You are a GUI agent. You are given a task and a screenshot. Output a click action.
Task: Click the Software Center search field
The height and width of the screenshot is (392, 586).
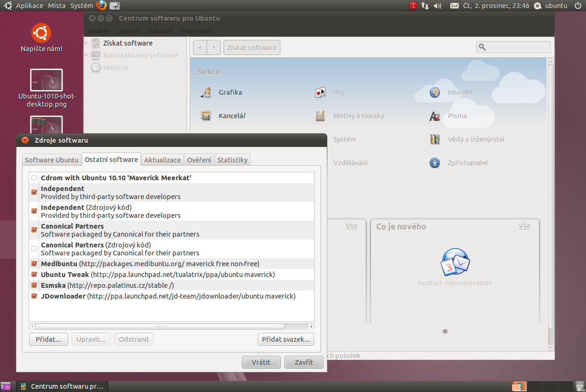tap(513, 47)
